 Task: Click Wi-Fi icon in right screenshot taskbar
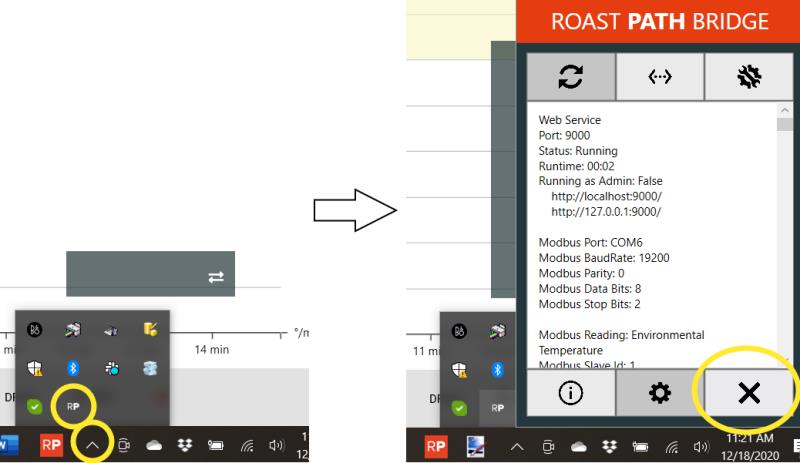[x=672, y=448]
